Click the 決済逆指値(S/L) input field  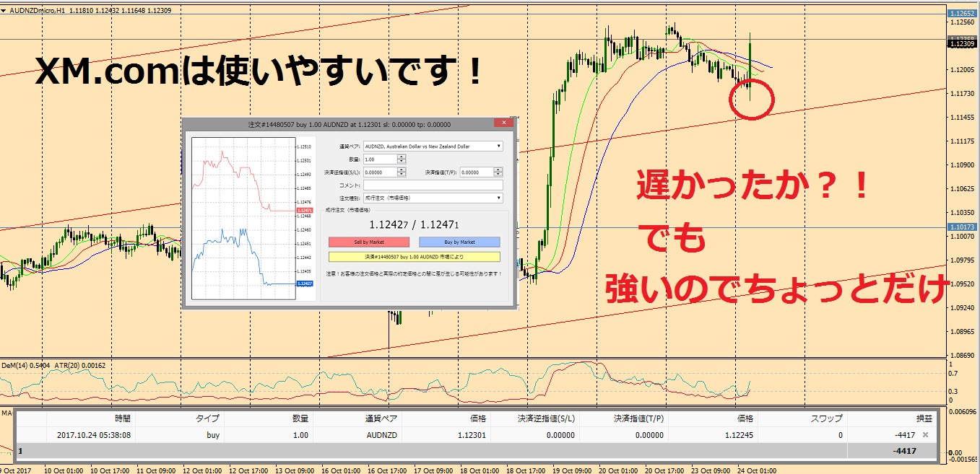click(x=380, y=172)
